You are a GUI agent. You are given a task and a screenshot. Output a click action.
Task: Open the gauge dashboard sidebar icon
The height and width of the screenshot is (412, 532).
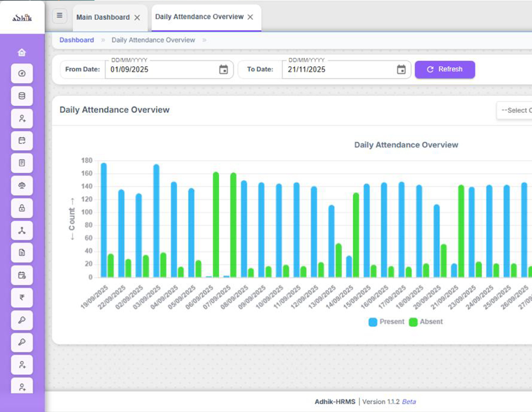pos(22,73)
